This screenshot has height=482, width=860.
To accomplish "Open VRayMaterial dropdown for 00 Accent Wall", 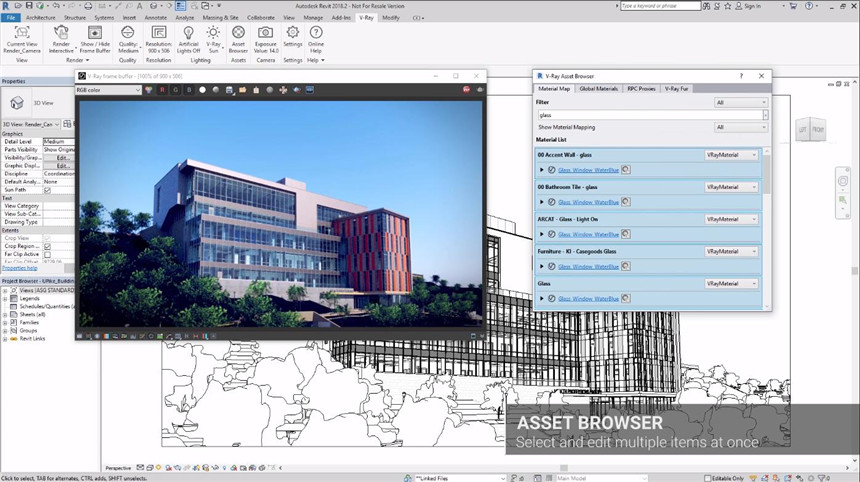I will point(732,154).
